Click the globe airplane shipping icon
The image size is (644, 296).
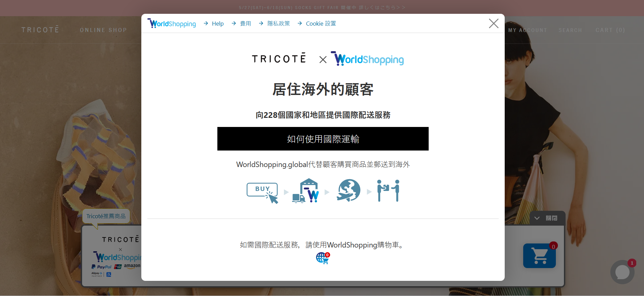[348, 191]
